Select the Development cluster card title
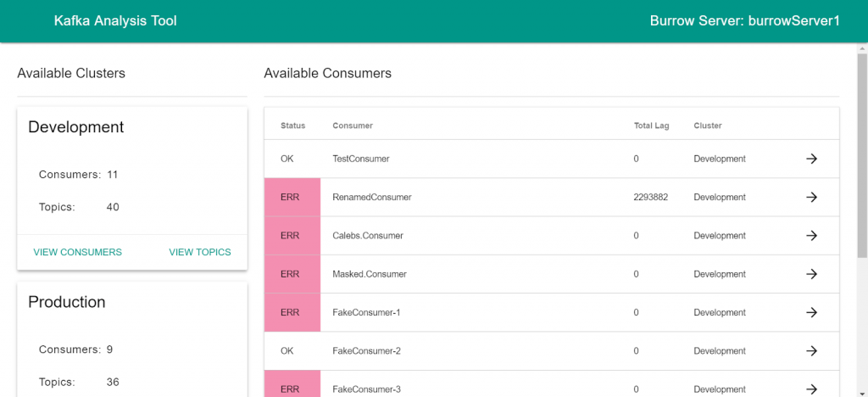The height and width of the screenshot is (397, 868). pos(75,127)
